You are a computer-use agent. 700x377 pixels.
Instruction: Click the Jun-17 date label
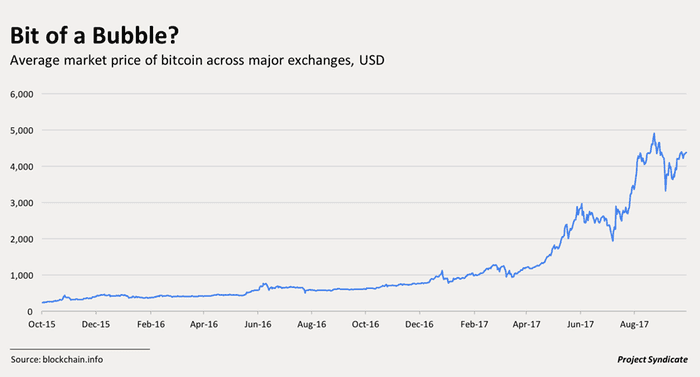580,324
